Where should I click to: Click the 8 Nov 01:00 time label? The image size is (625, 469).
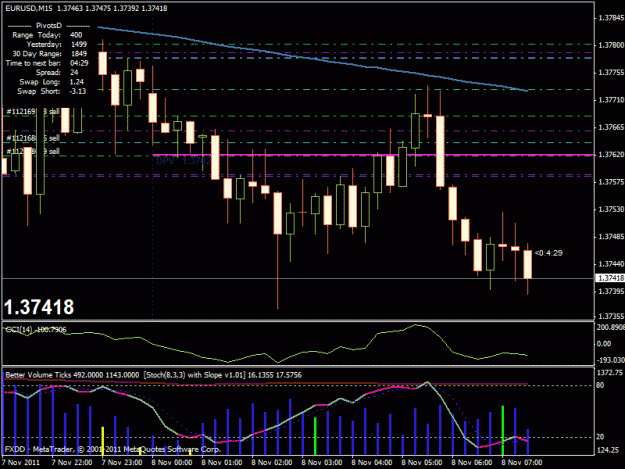coord(222,463)
